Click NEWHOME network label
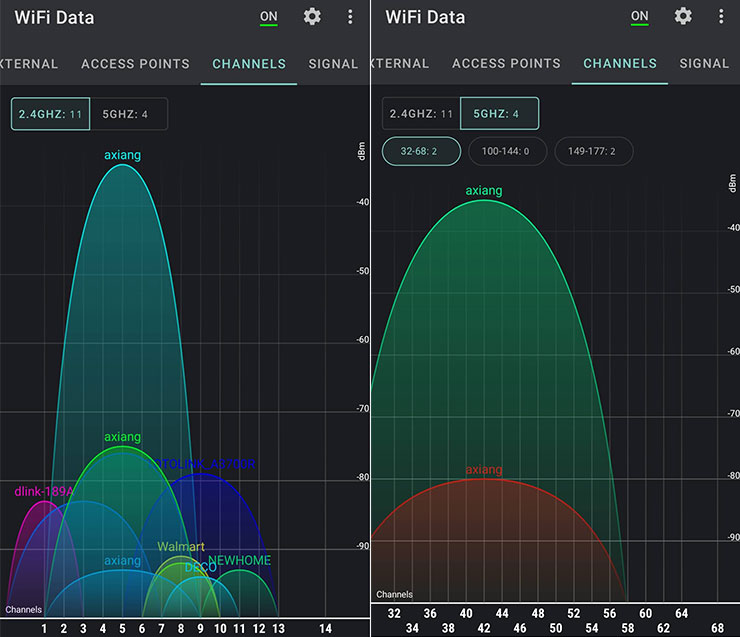 (240, 560)
